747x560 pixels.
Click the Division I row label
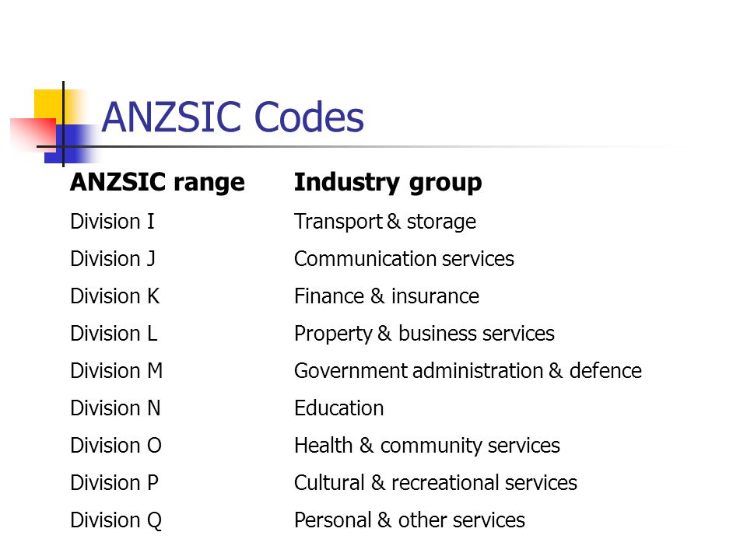pos(112,222)
